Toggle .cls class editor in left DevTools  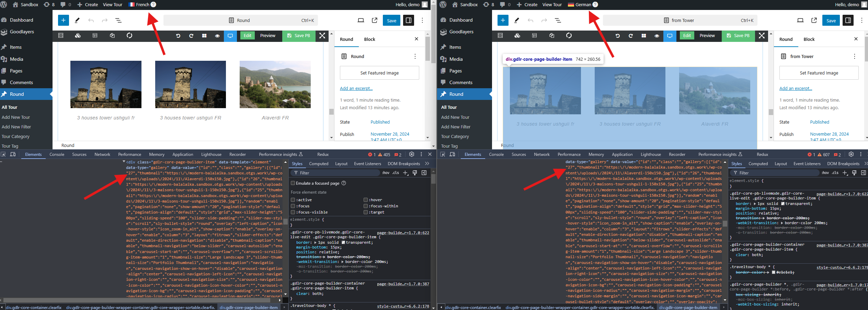point(396,173)
